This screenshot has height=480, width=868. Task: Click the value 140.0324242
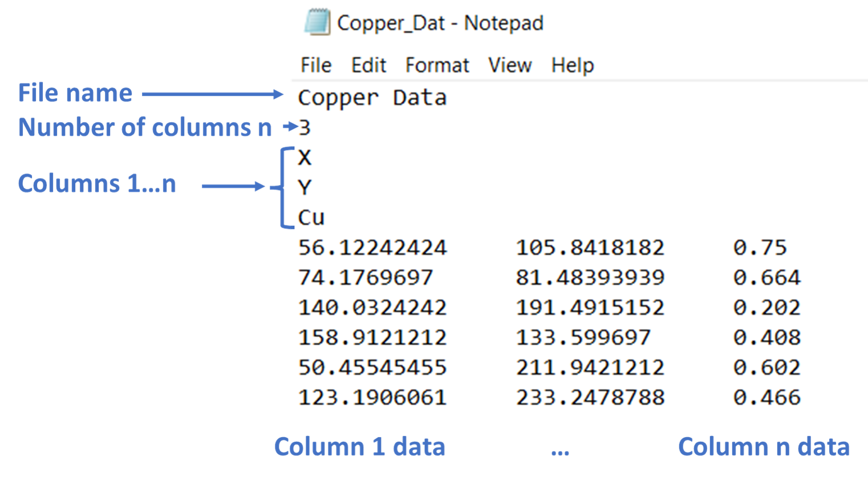click(x=372, y=308)
